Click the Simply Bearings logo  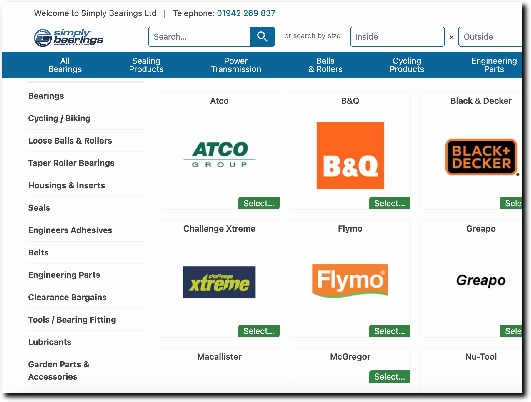68,37
